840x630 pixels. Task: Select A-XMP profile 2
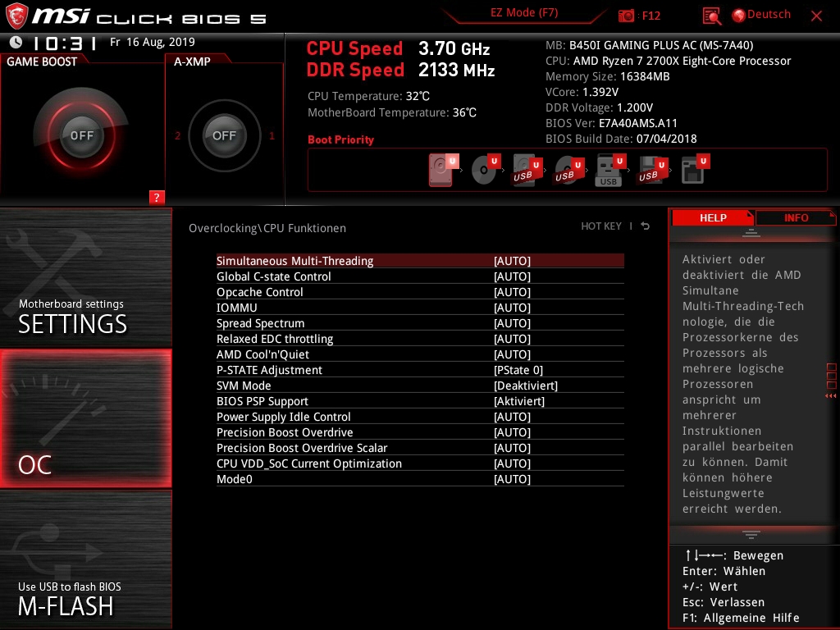177,136
